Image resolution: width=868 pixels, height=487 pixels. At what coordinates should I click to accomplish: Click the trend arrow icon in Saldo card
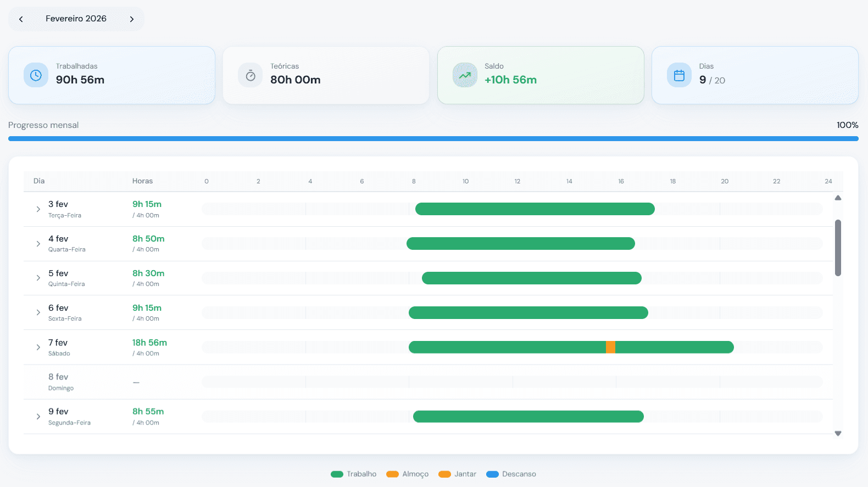[x=465, y=75]
